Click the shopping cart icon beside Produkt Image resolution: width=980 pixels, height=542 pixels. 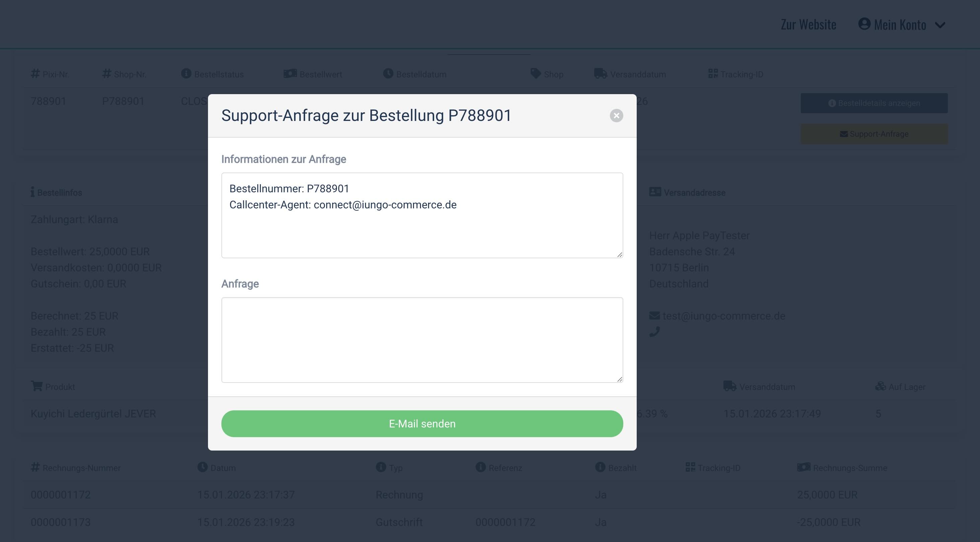click(37, 386)
